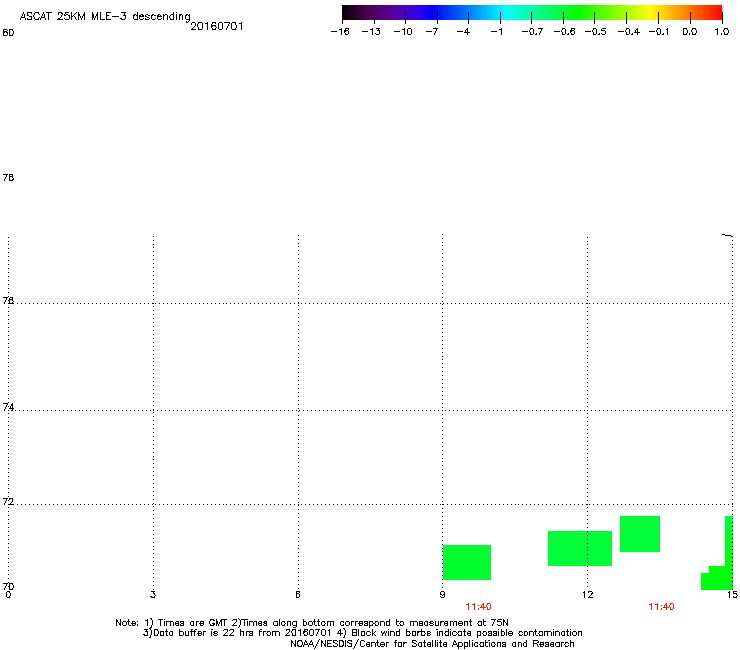Click the green data patch starting at longitude 9
This screenshot has width=740, height=650.
[x=467, y=562]
